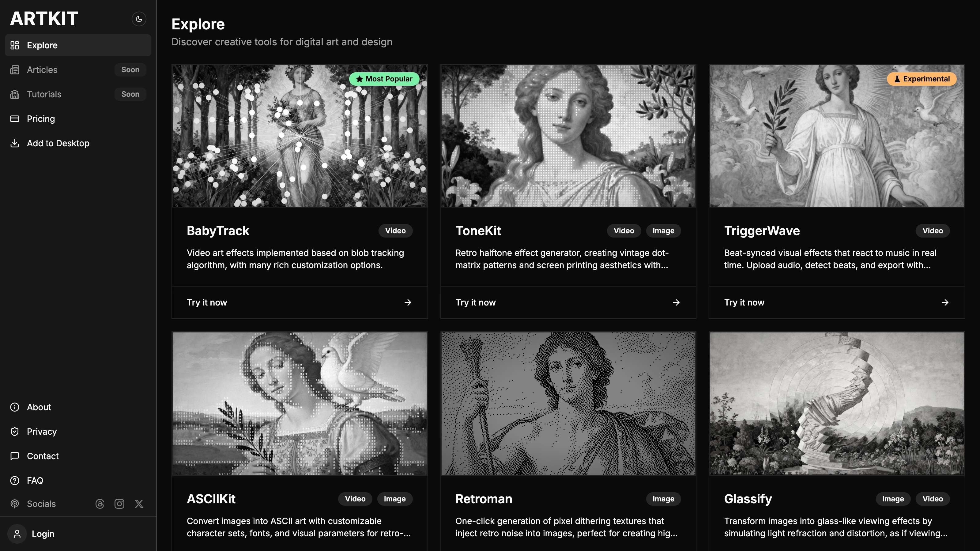The image size is (980, 551).
Task: Click the arrow on TriggerWave's Try it now
Action: (x=945, y=302)
